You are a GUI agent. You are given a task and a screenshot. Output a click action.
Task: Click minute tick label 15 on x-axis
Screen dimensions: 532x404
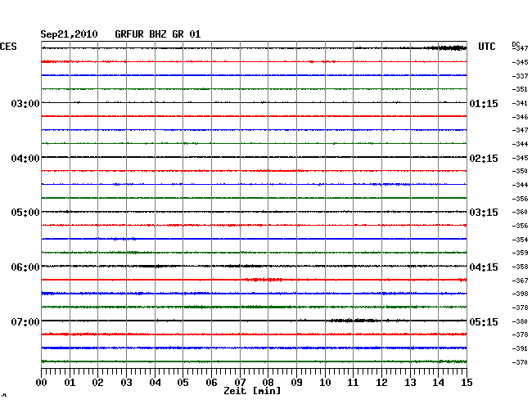467,382
